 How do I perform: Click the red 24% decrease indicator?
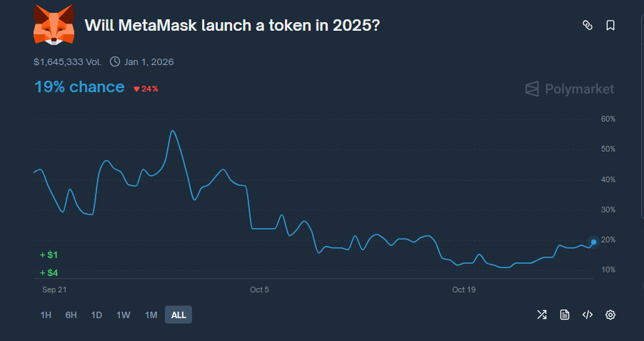pyautogui.click(x=146, y=89)
